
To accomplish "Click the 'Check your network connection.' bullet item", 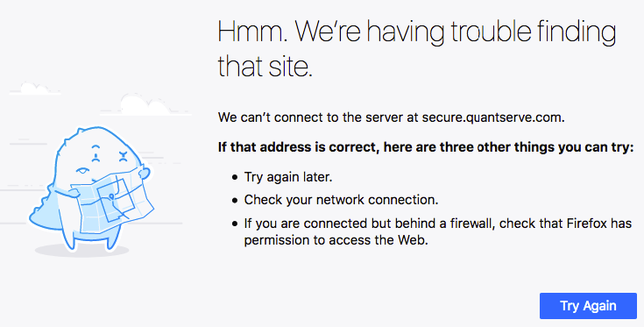I will (x=341, y=200).
